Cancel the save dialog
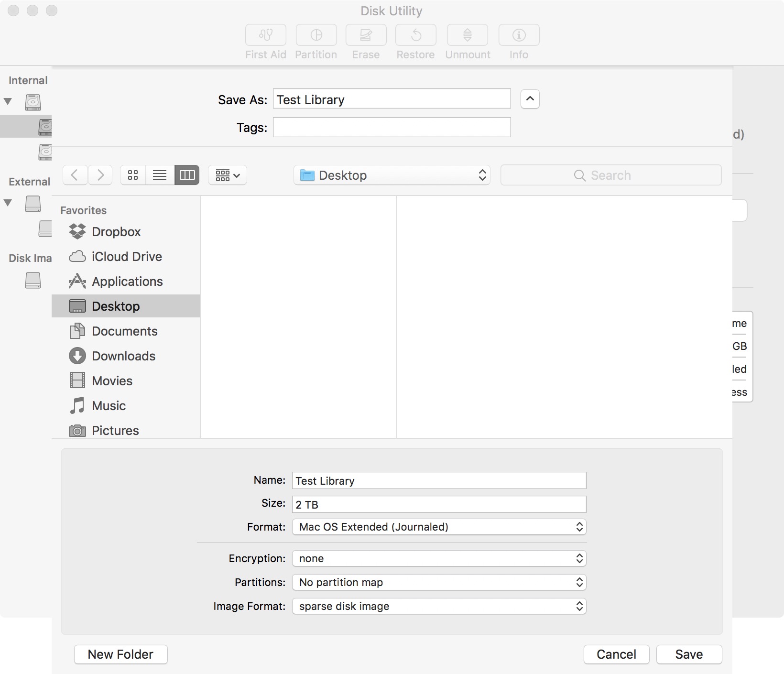 [616, 654]
